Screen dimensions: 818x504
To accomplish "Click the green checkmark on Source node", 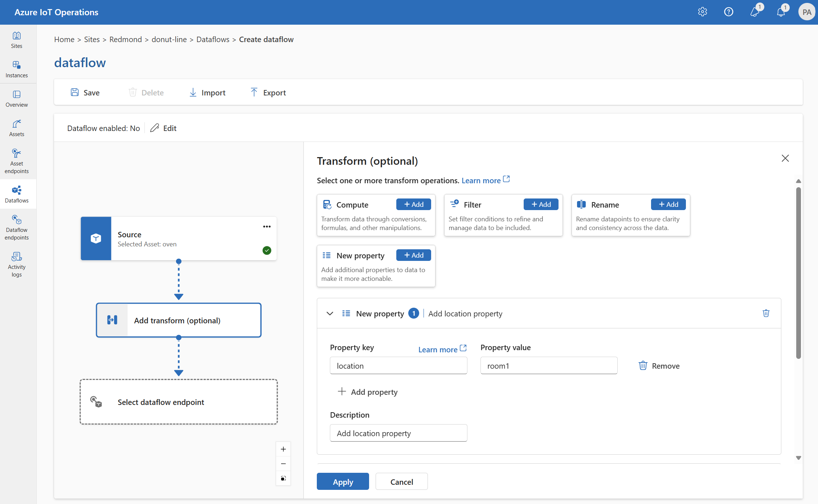I will tap(267, 250).
